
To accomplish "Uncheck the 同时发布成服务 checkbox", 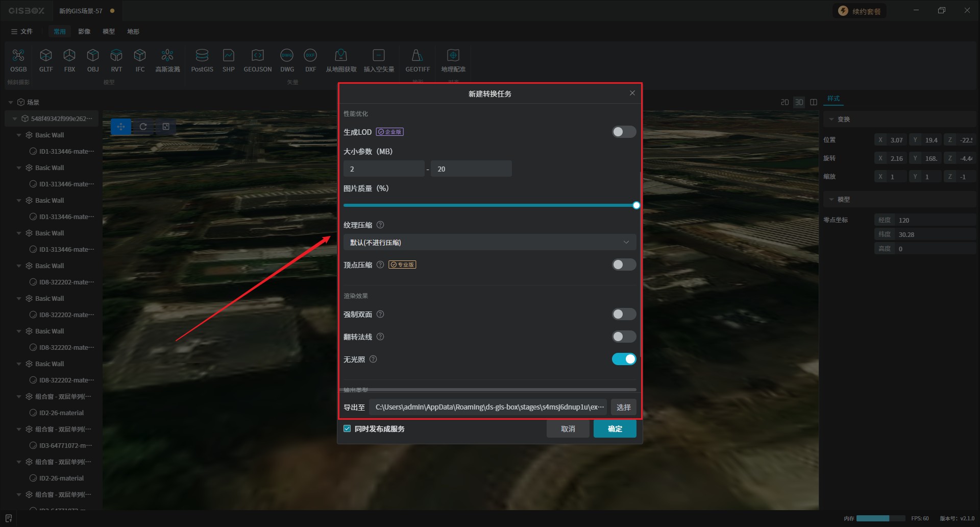I will tap(347, 428).
